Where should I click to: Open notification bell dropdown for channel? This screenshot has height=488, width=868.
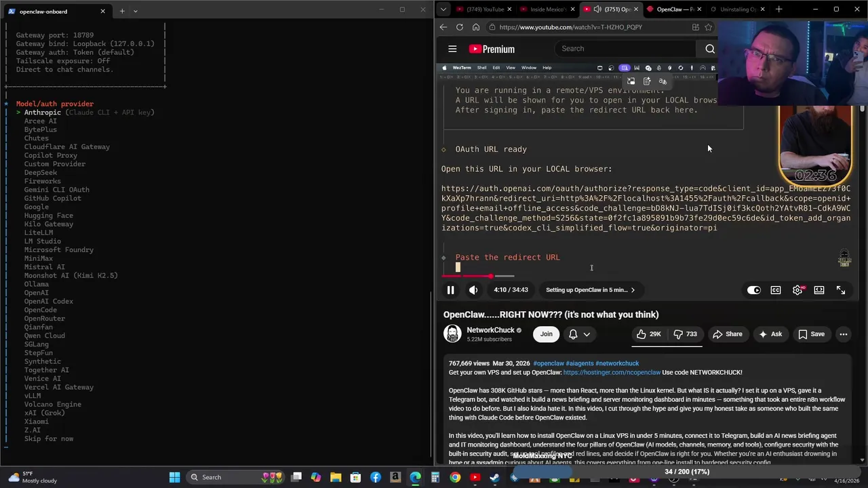pos(579,334)
